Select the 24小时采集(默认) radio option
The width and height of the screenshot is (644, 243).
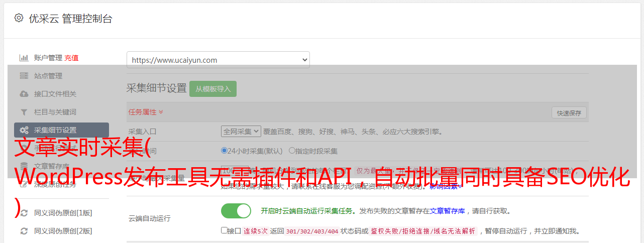pos(224,150)
